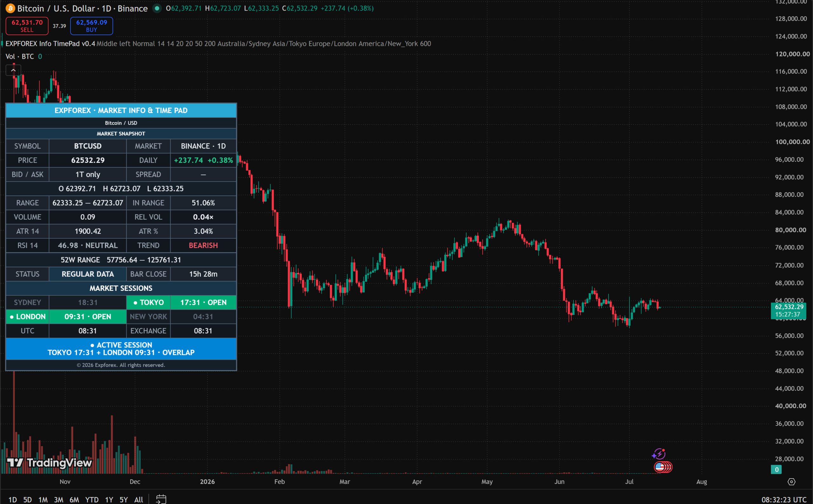Click the 100,000.00 price axis label

(x=792, y=142)
